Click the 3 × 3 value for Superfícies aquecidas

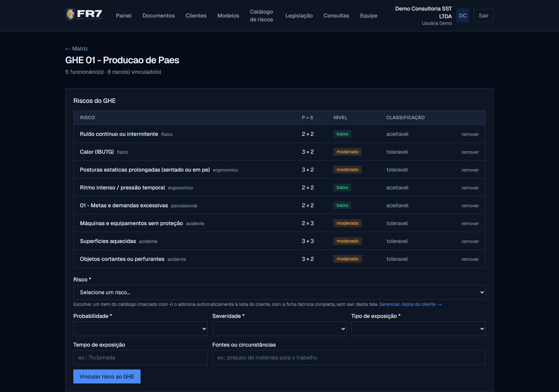[x=307, y=241]
